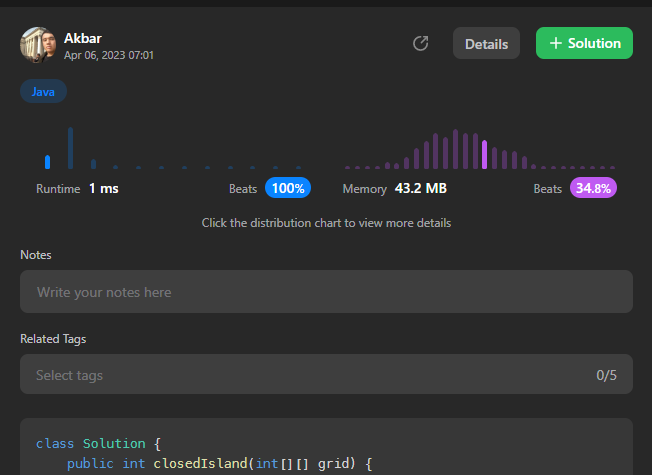Click the distribution chart hint text
The image size is (652, 475).
(x=326, y=223)
